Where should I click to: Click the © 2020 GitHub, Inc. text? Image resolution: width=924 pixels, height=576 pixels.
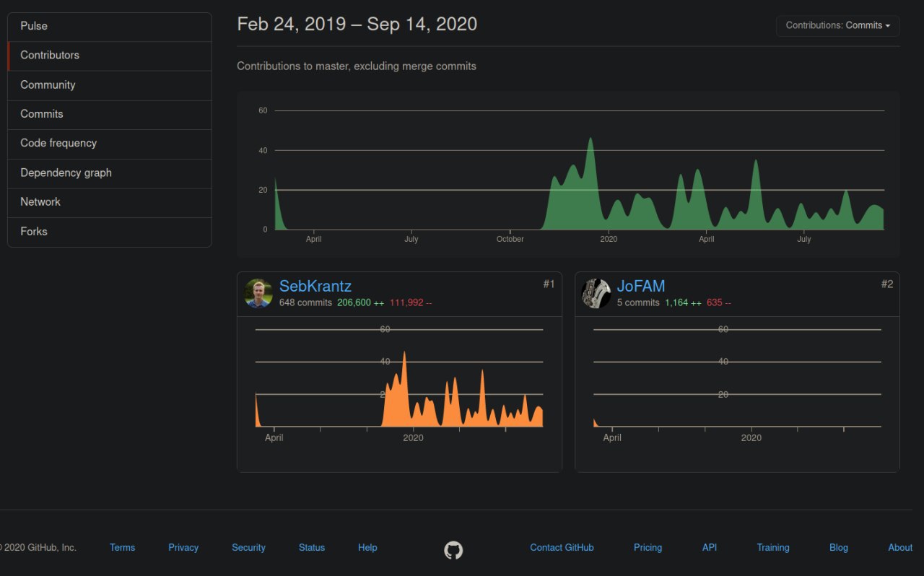pos(38,548)
